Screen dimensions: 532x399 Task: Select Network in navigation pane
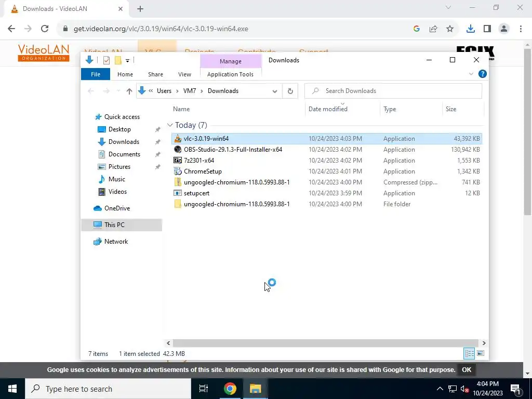click(x=116, y=242)
